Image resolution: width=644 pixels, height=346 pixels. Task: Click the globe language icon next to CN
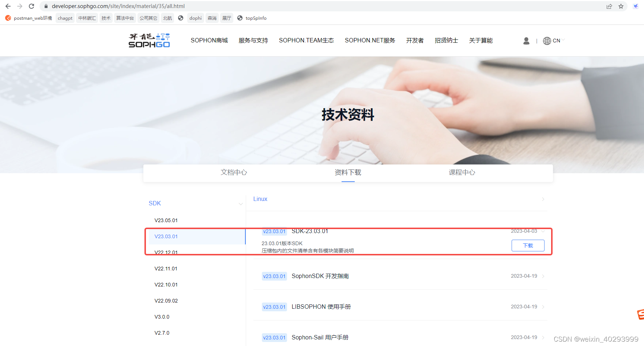(x=547, y=41)
